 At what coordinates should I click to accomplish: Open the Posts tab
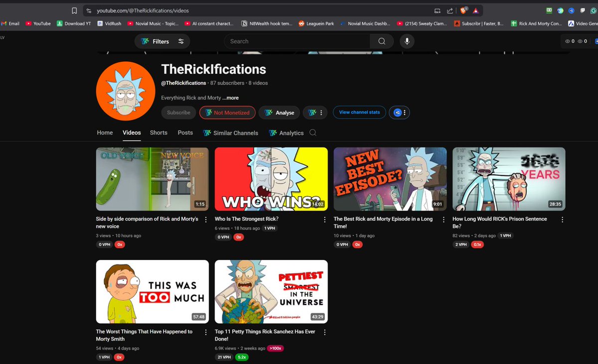[x=185, y=132]
